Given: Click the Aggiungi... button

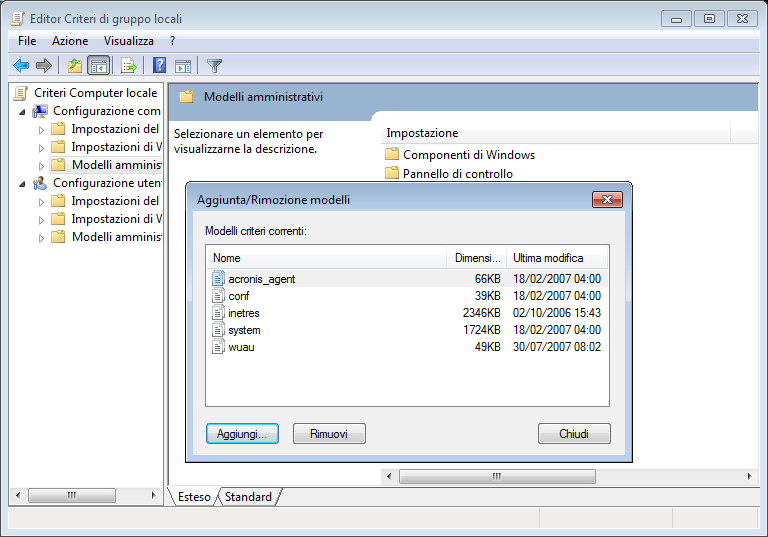Looking at the screenshot, I should tap(242, 434).
